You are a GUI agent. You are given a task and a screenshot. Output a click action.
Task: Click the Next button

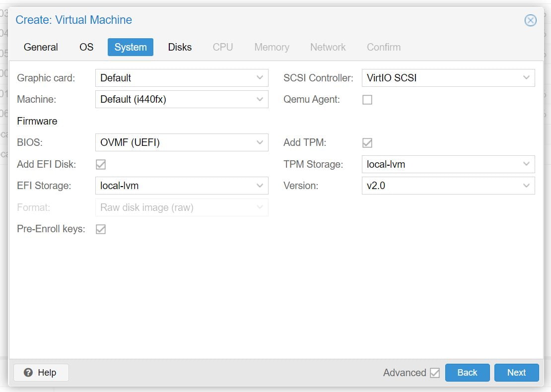pos(516,373)
